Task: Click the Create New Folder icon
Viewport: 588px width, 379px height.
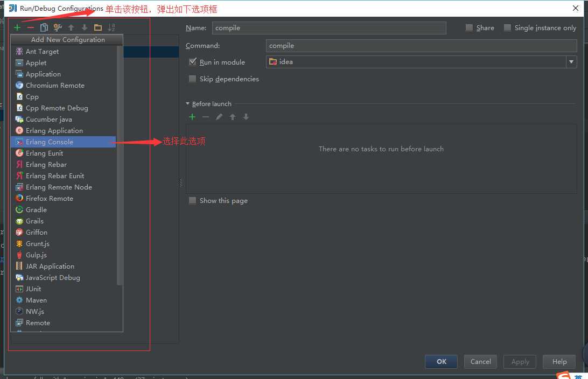Action: point(98,27)
